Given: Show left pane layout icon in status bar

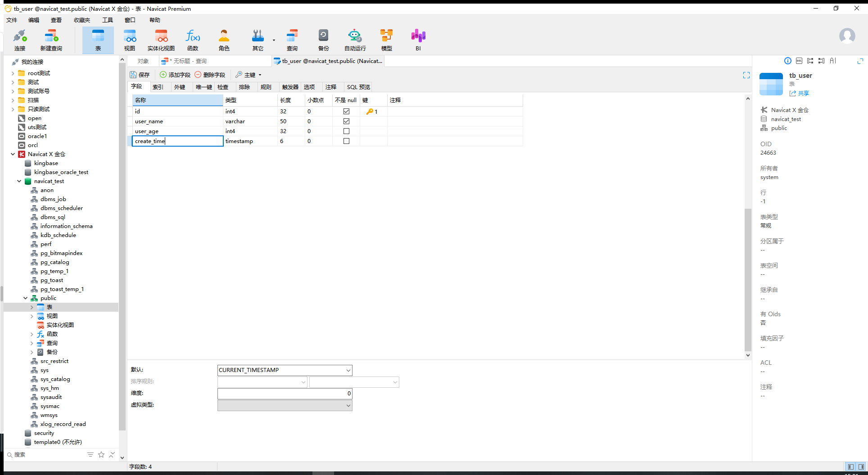Looking at the screenshot, I should tap(850, 467).
